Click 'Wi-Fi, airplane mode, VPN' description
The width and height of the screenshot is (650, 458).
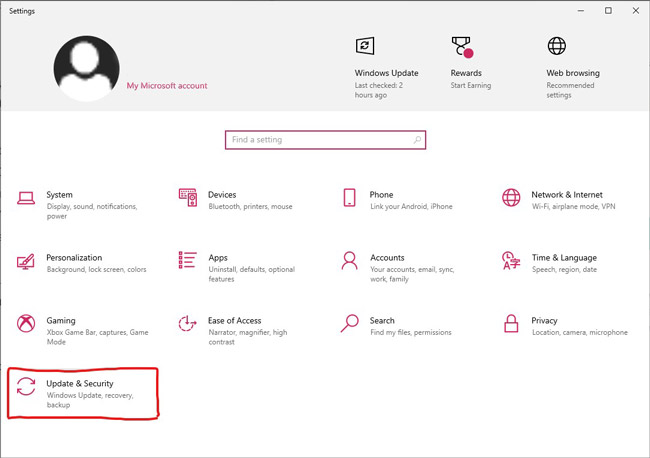(574, 206)
